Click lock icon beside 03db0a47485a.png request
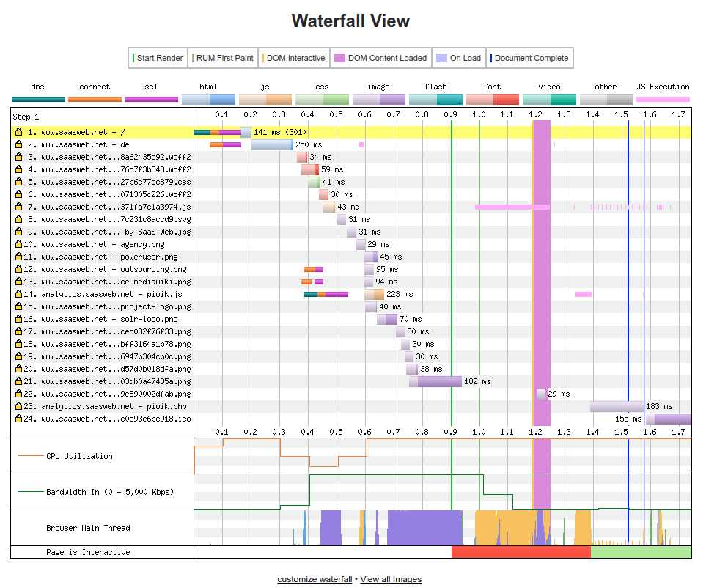 (18, 381)
